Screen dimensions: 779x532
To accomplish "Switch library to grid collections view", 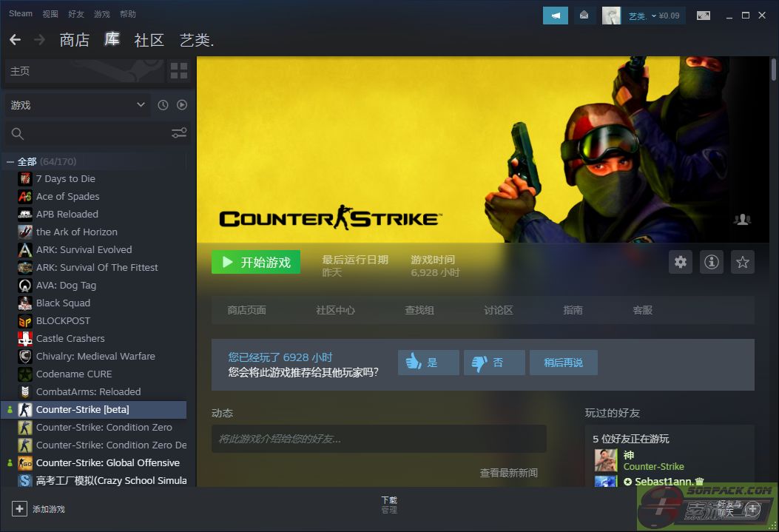I will [x=179, y=71].
